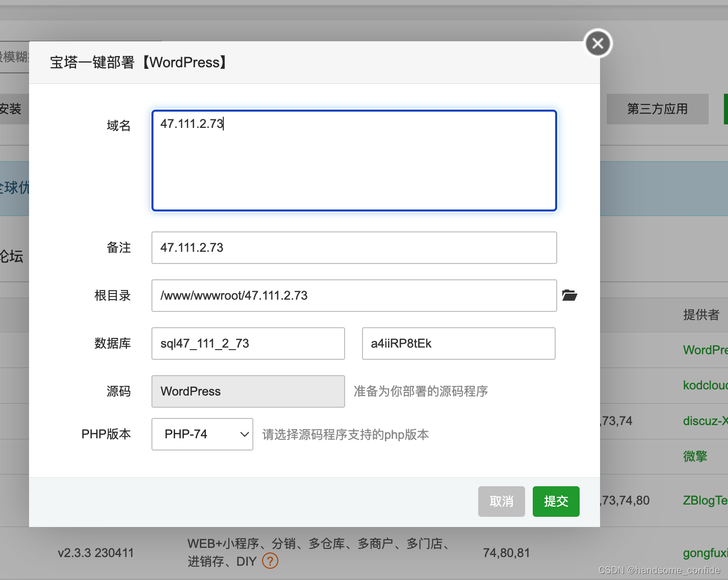The height and width of the screenshot is (580, 728).
Task: Click version text v2.3.3 230411
Action: [x=96, y=553]
